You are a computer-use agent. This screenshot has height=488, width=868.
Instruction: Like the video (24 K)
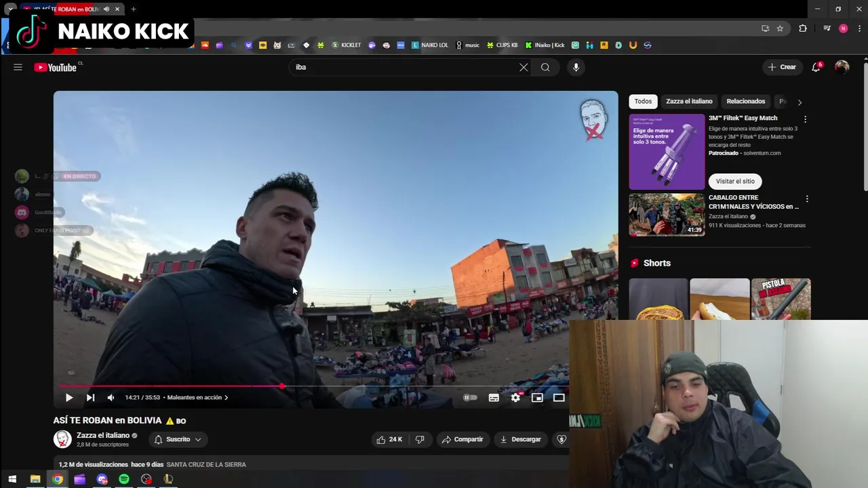389,439
